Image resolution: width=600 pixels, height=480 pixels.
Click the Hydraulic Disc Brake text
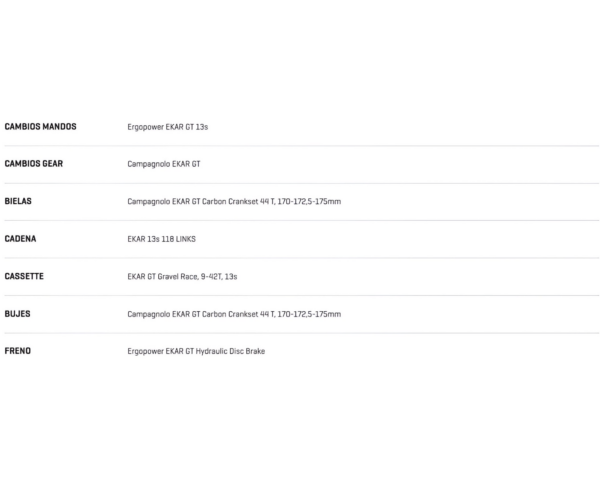tap(230, 351)
